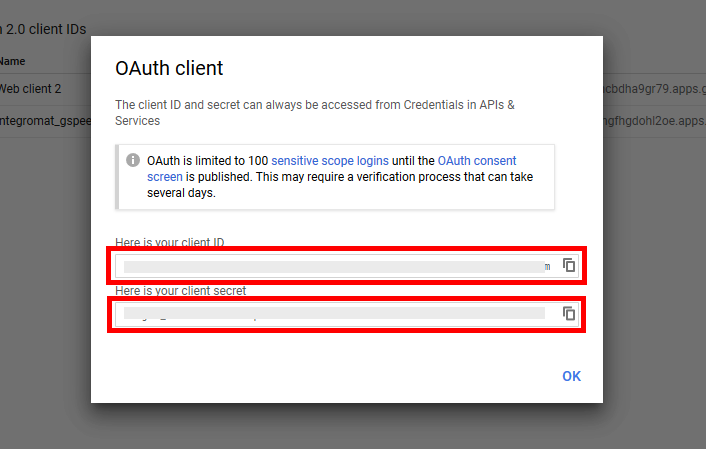Click the OAuth client dialog title
706x449 pixels.
point(169,68)
